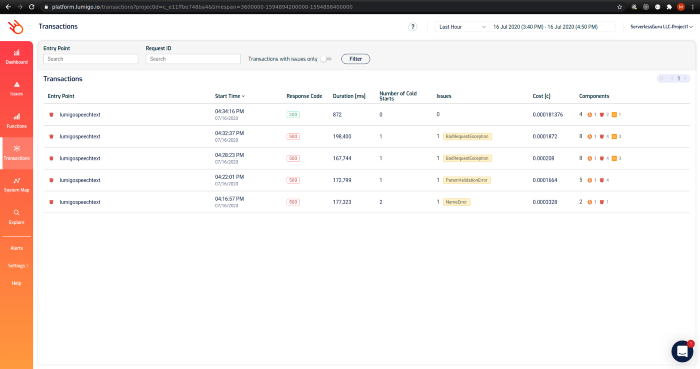Expand Settings in sidebar menu
Viewport: 700px width, 369px height.
click(18, 266)
